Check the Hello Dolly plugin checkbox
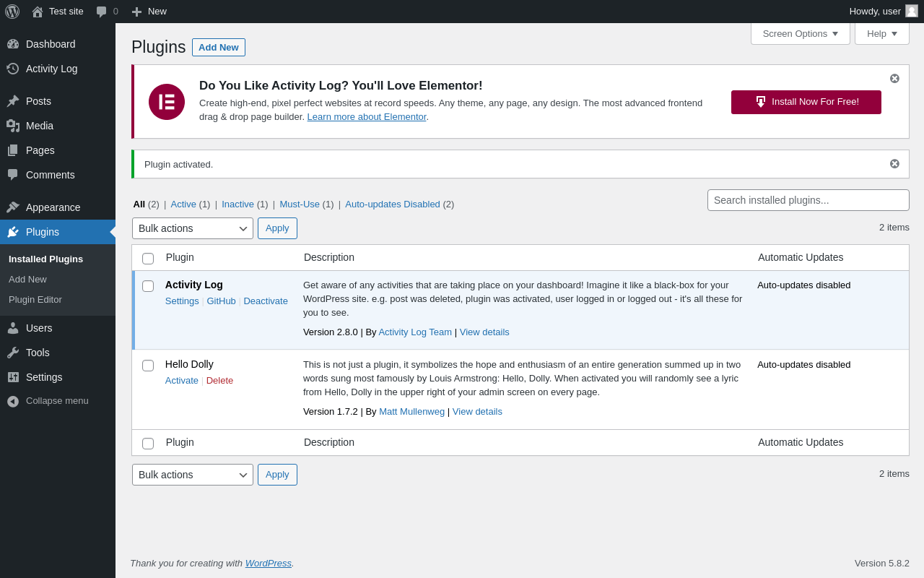 tap(148, 366)
